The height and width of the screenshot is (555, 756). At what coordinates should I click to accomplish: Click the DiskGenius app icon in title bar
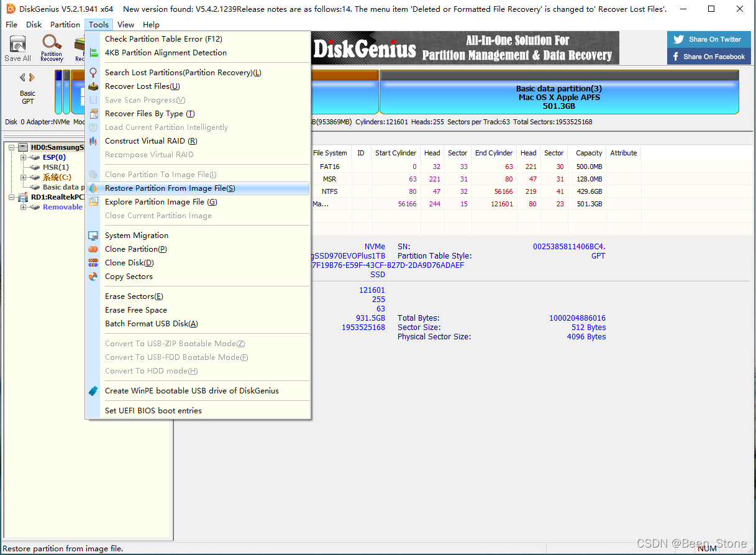[x=11, y=9]
